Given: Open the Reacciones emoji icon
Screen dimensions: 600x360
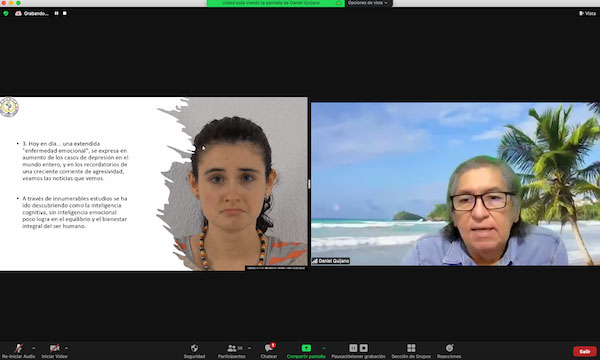Looking at the screenshot, I should point(449,348).
